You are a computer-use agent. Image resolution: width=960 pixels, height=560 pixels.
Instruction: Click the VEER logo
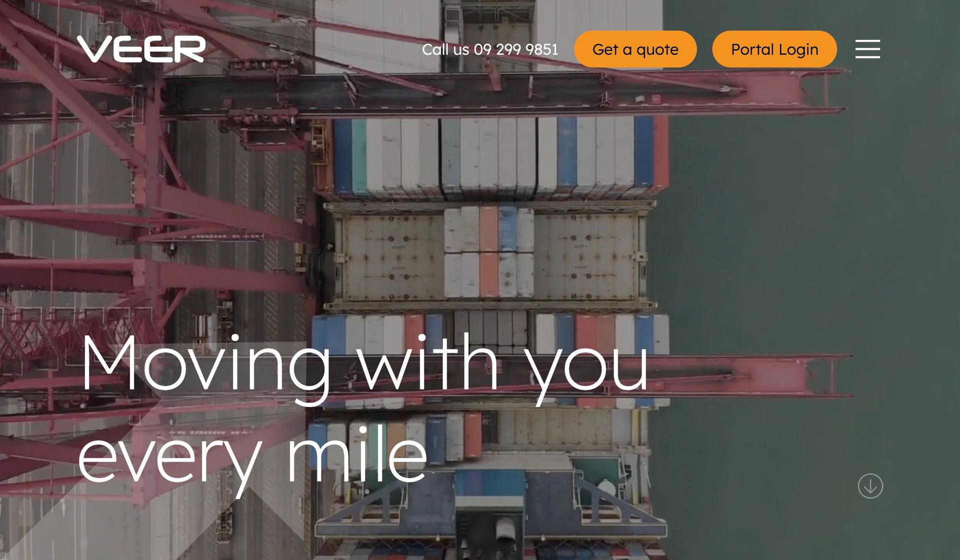tap(141, 49)
